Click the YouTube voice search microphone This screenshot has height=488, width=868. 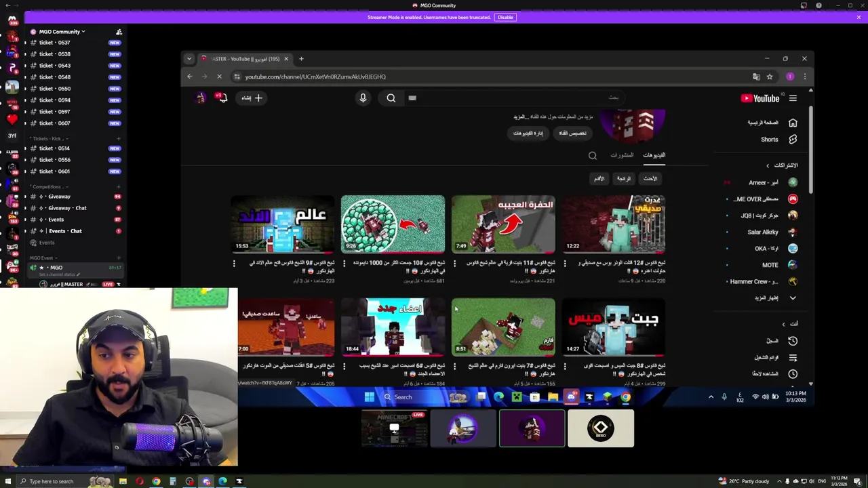[x=363, y=98]
